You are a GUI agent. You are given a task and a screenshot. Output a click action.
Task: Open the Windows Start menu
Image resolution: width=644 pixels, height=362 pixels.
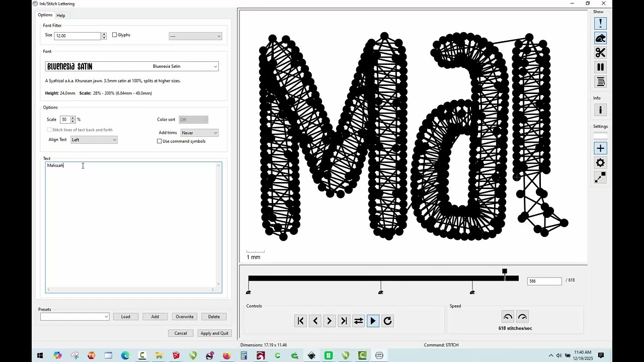[40, 355]
